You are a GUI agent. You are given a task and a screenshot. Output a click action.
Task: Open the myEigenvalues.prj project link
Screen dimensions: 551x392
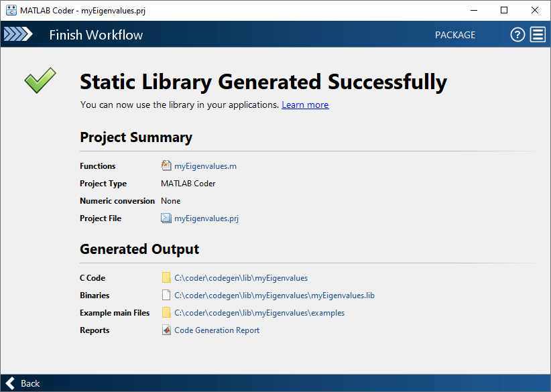[206, 218]
